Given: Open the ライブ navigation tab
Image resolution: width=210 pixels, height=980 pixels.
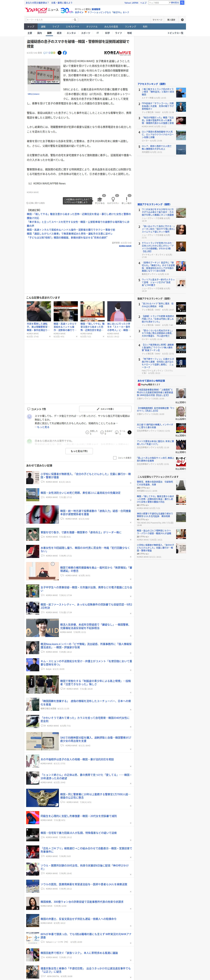Looking at the screenshot, I should tap(56, 27).
